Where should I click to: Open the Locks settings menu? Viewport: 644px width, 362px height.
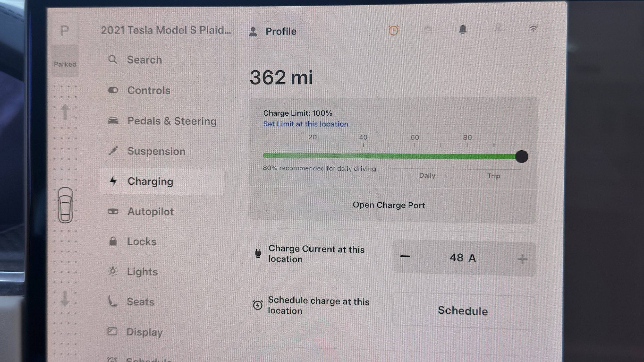[x=142, y=242]
